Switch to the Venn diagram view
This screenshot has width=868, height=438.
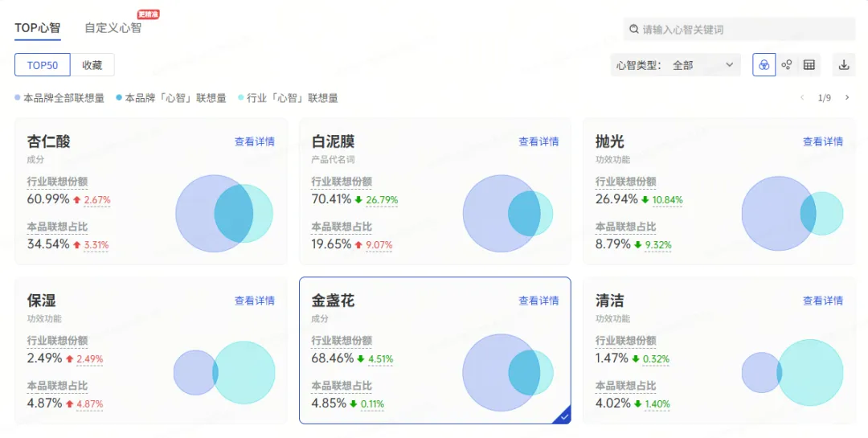click(764, 65)
